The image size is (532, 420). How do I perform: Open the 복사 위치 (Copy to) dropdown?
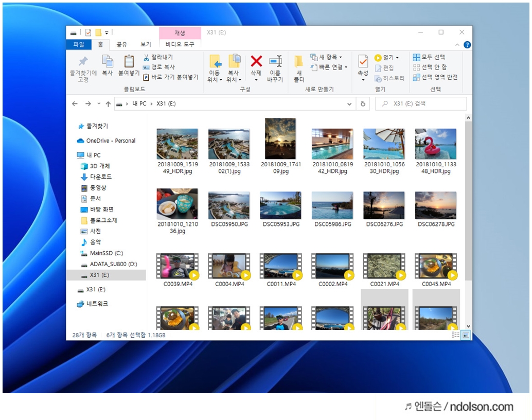[x=234, y=68]
